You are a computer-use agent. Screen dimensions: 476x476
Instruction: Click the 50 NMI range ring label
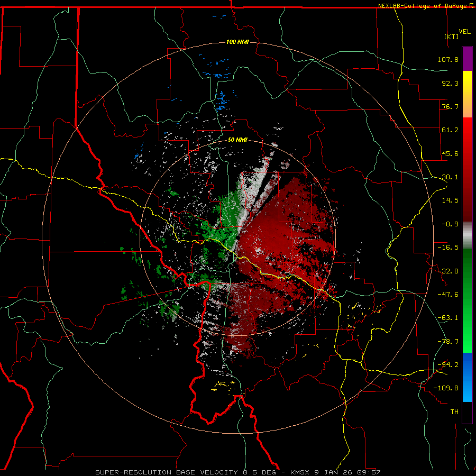point(237,140)
